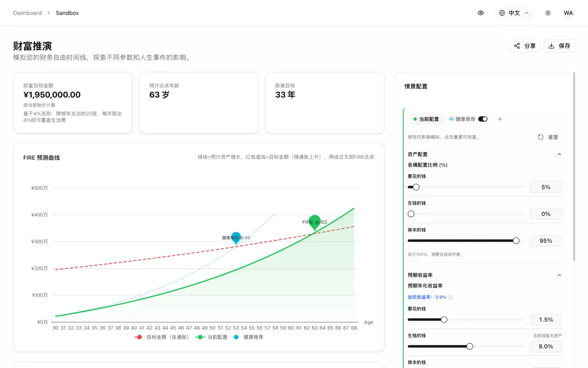Add a new scenario with plus icon
This screenshot has height=368, width=588.
click(x=500, y=119)
